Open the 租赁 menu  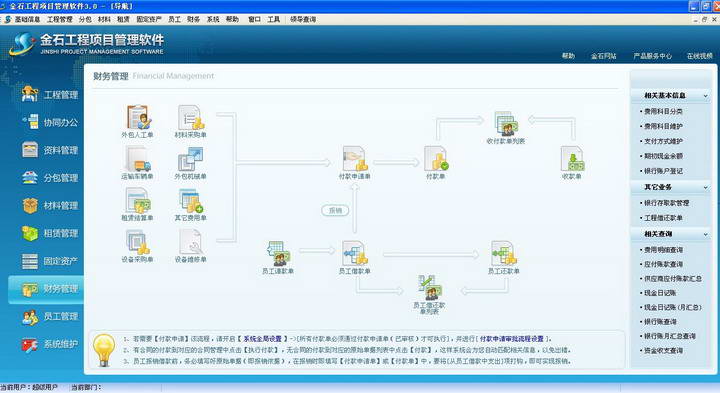coord(123,19)
